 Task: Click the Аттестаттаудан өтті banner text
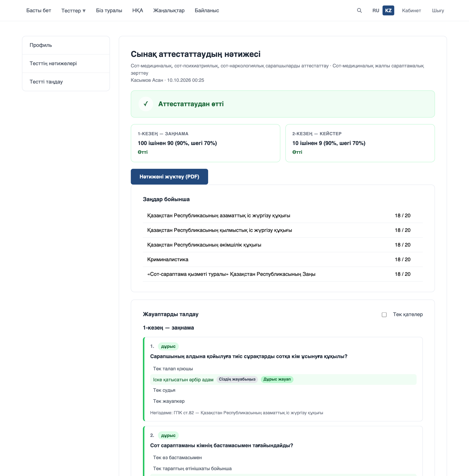tap(191, 104)
